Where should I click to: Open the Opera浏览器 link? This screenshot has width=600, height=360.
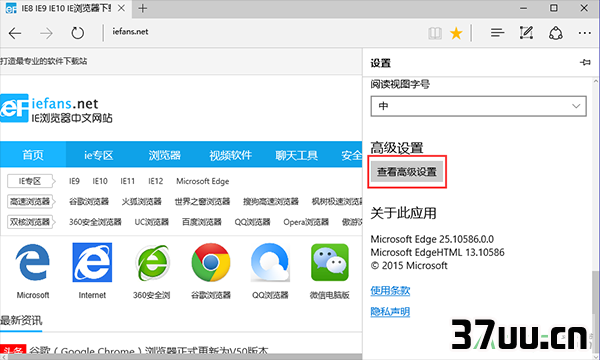coord(306,222)
